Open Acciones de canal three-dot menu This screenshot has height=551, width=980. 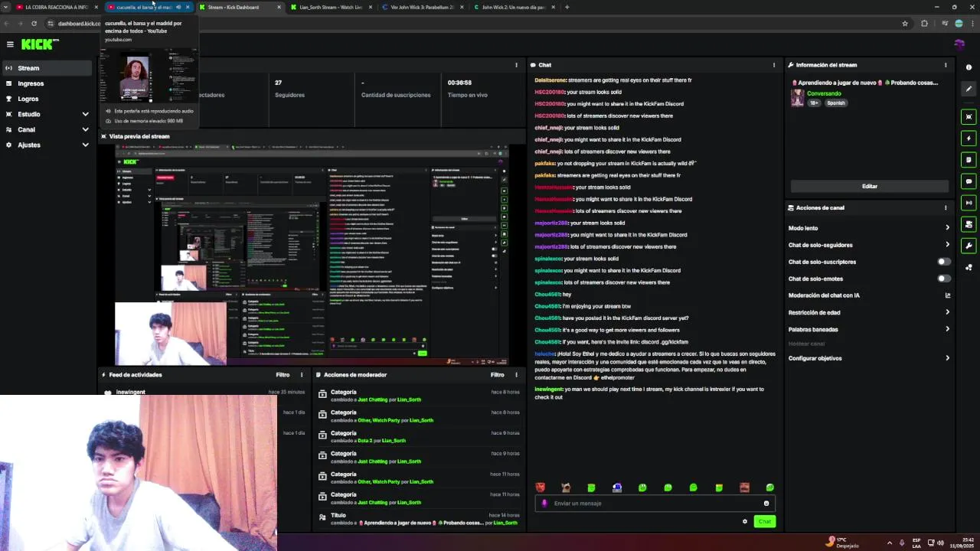946,207
